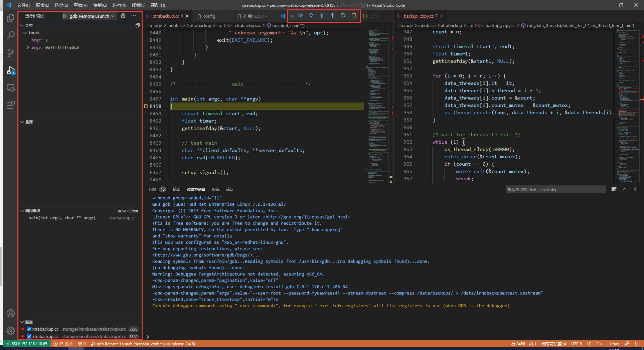644x350 pixels.
Task: Click the Continue button in debug toolbar
Action: click(x=300, y=16)
